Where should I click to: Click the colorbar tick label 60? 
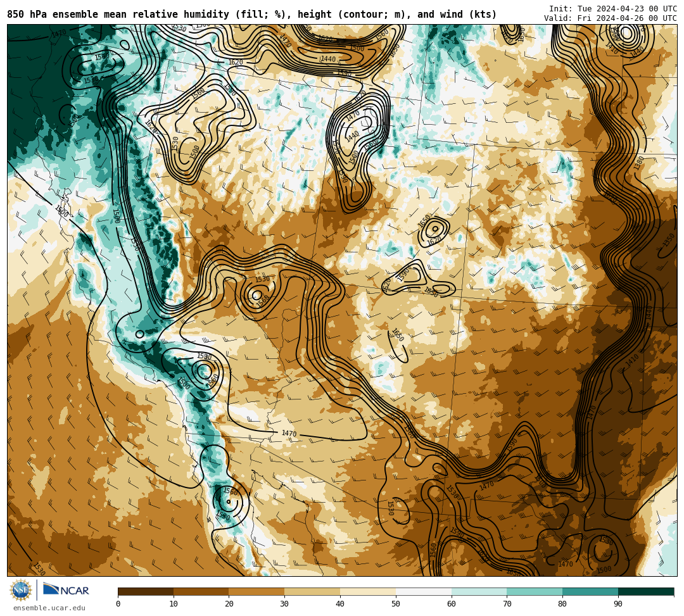(x=452, y=604)
